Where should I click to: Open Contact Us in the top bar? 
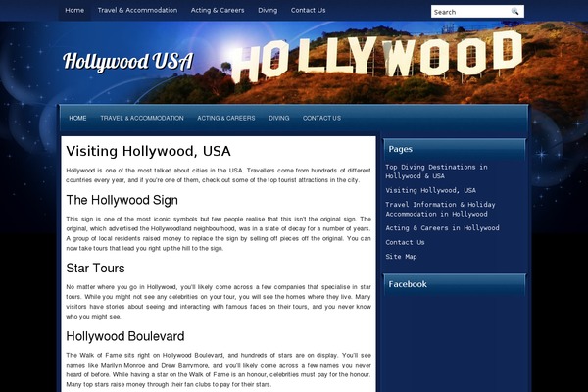click(x=309, y=10)
